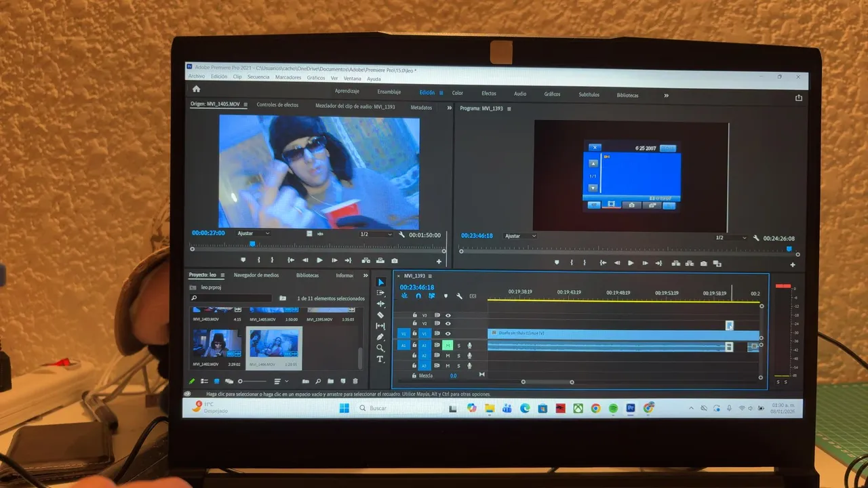The image size is (868, 488).
Task: Enable voice-over record on track A1
Action: point(469,346)
